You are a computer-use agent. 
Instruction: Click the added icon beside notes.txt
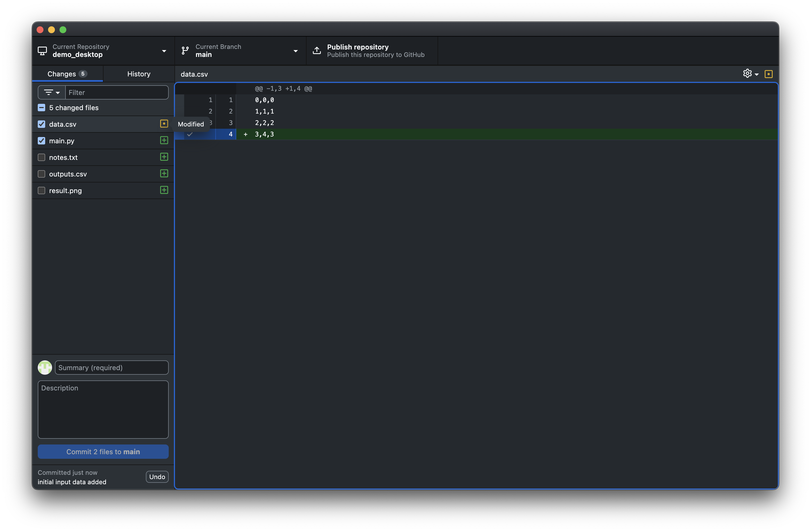pos(164,157)
